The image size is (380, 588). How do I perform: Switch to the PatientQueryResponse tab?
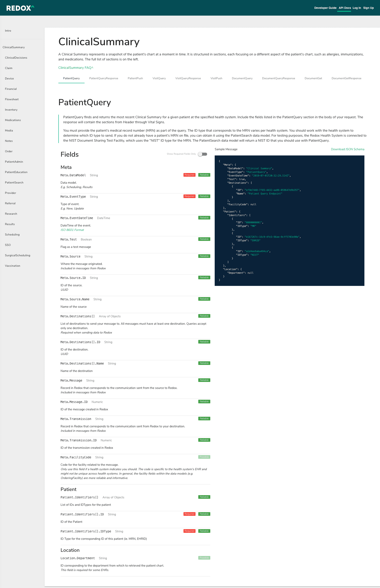[104, 78]
